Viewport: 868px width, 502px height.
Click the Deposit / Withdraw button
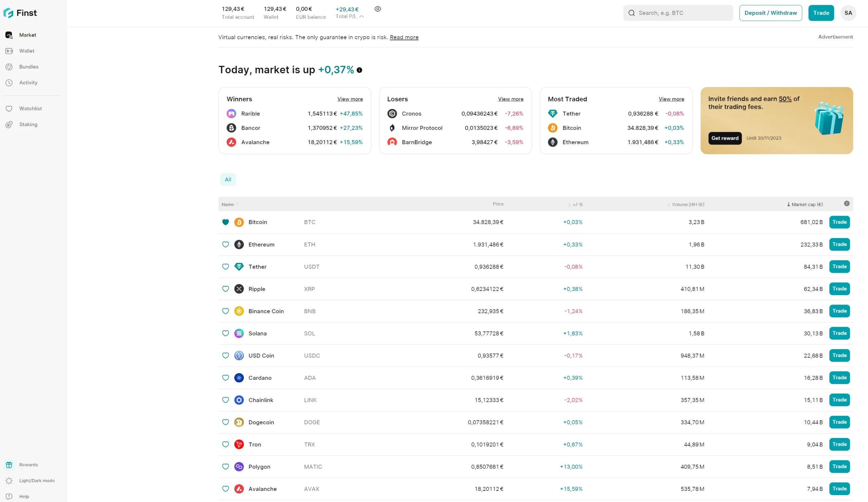pyautogui.click(x=771, y=13)
